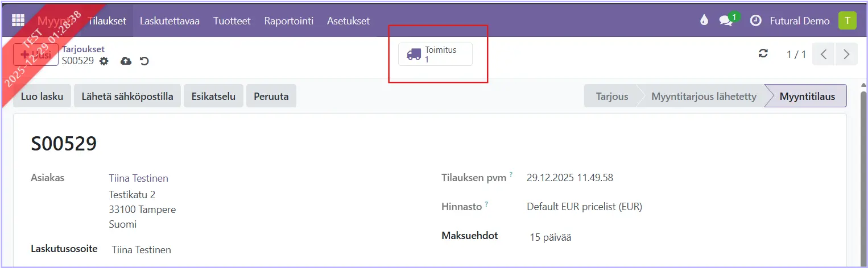Click the cloud save icon

click(126, 61)
